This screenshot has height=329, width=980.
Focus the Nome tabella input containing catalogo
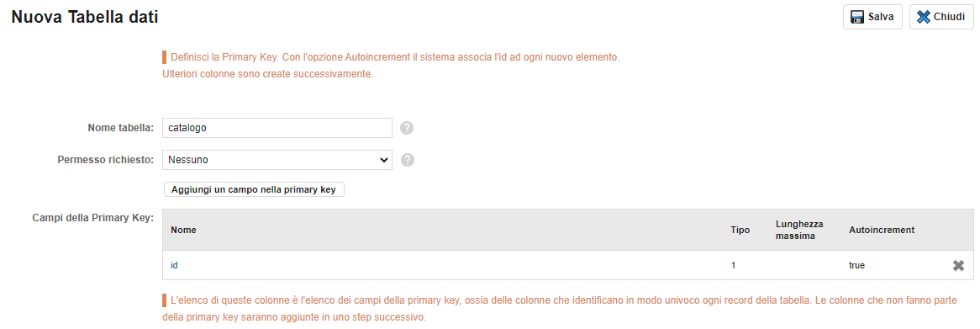click(x=277, y=128)
